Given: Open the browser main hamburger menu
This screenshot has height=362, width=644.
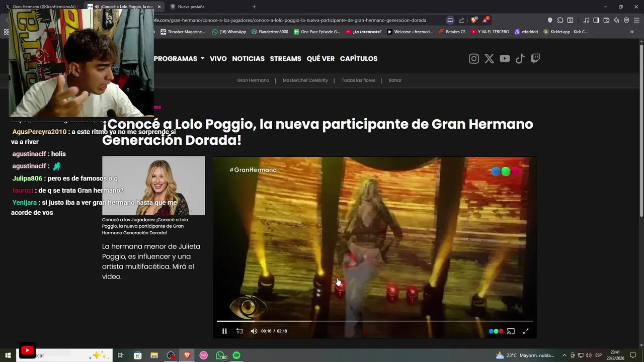Looking at the screenshot, I should pyautogui.click(x=636, y=20).
